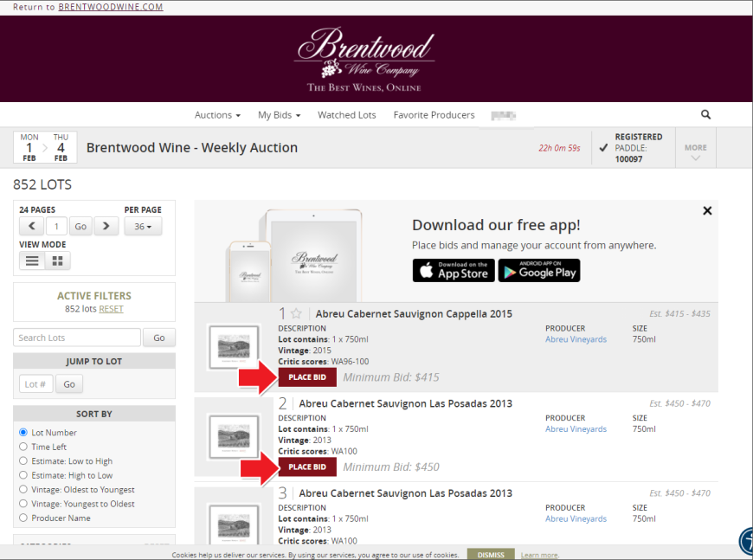Dismiss the cookies notice
Viewport: 753px width, 560px height.
(491, 554)
